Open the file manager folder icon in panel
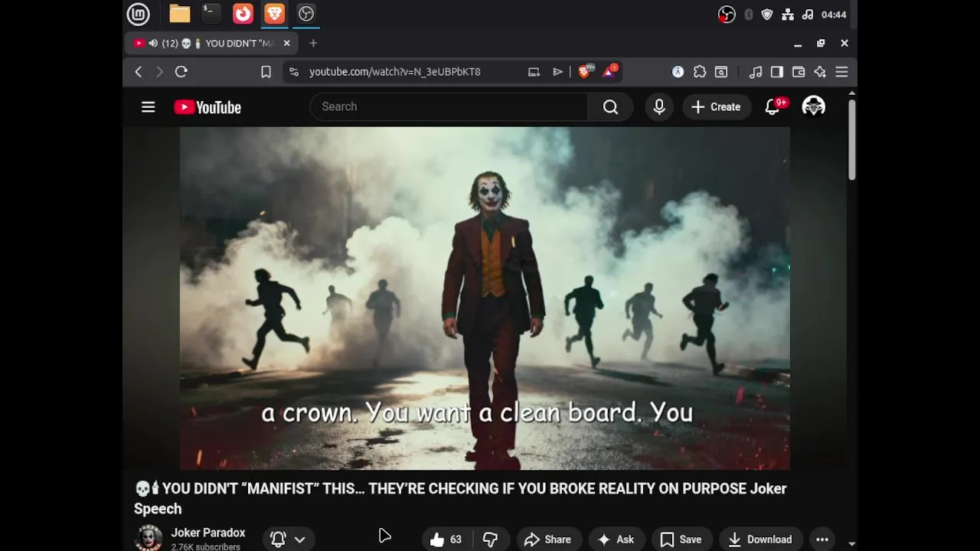980x551 pixels. pos(180,14)
